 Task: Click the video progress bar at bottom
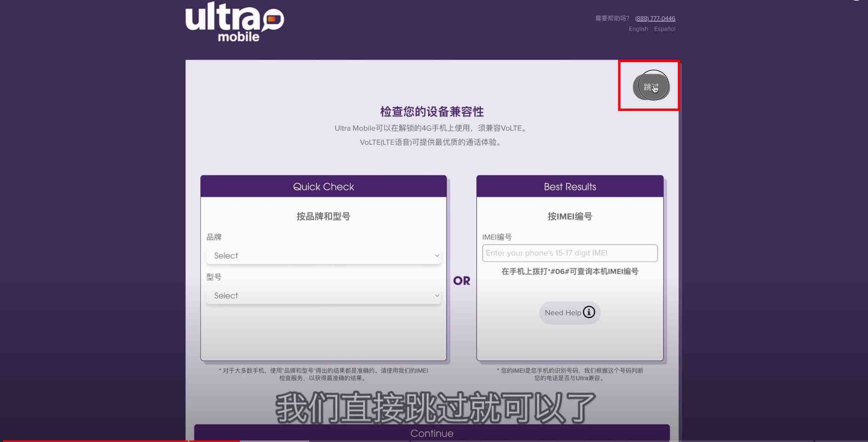pyautogui.click(x=434, y=441)
